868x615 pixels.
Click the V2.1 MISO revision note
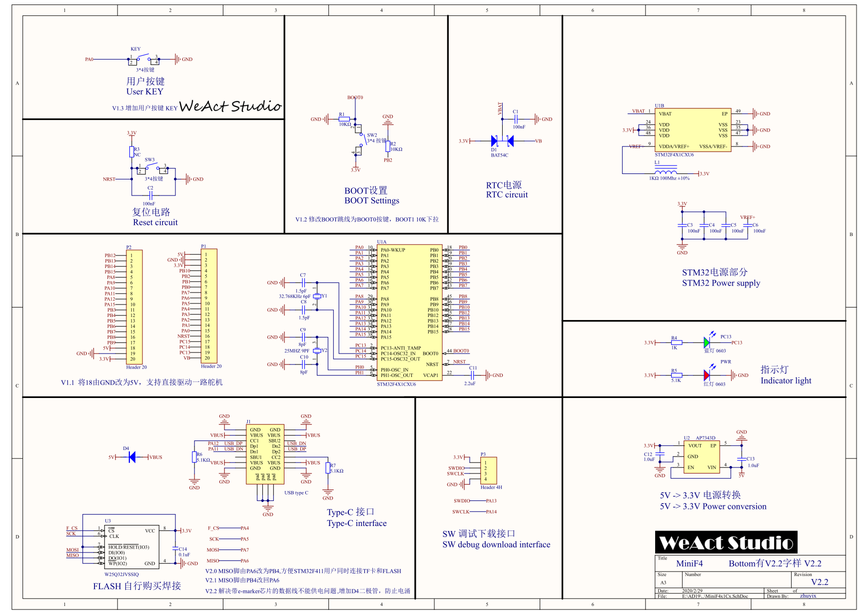coord(242,580)
